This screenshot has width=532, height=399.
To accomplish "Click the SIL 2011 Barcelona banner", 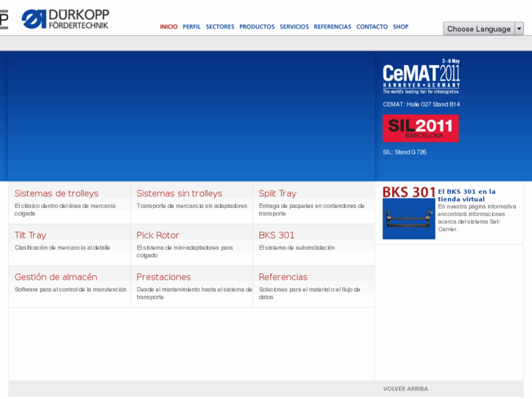I will point(421,128).
